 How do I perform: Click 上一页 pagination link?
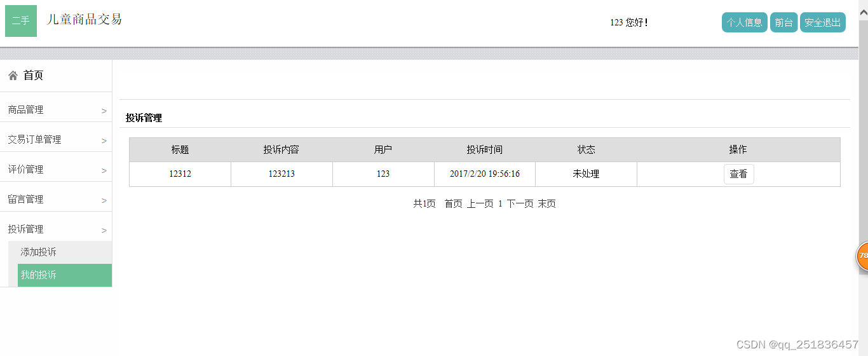tap(480, 203)
